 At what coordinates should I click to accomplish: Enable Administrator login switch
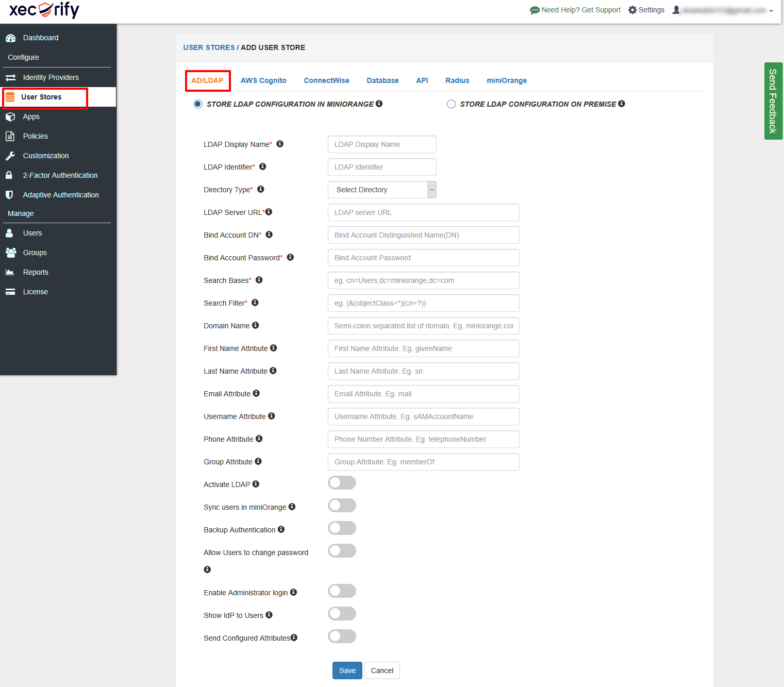[342, 591]
